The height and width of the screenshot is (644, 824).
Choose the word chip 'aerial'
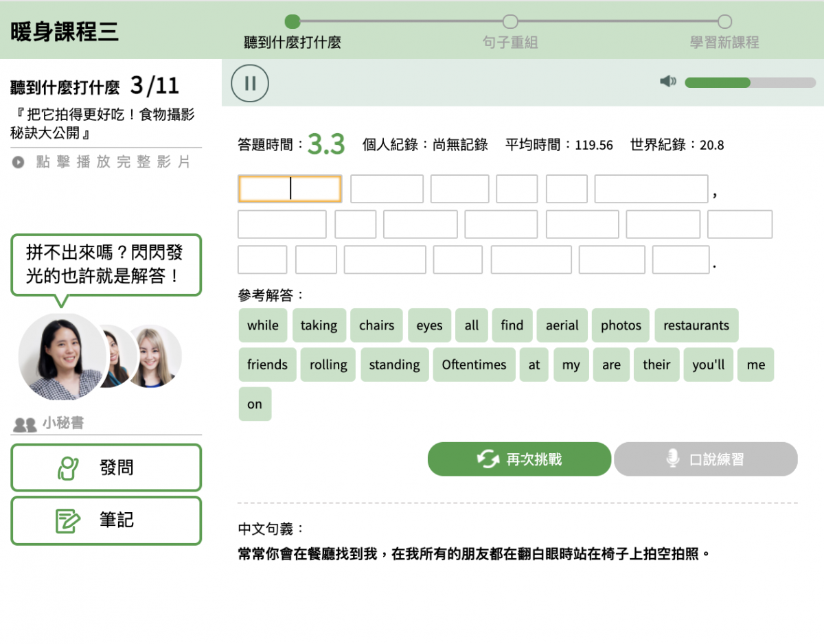tap(562, 325)
